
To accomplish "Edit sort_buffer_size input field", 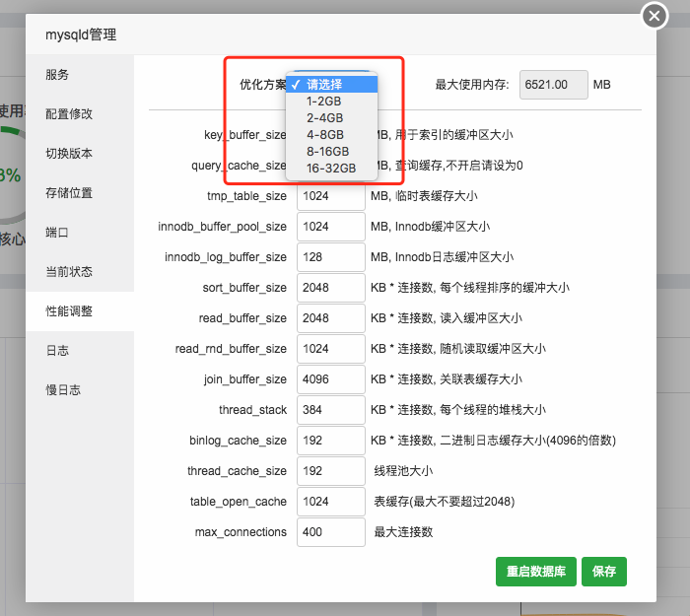I will [331, 288].
